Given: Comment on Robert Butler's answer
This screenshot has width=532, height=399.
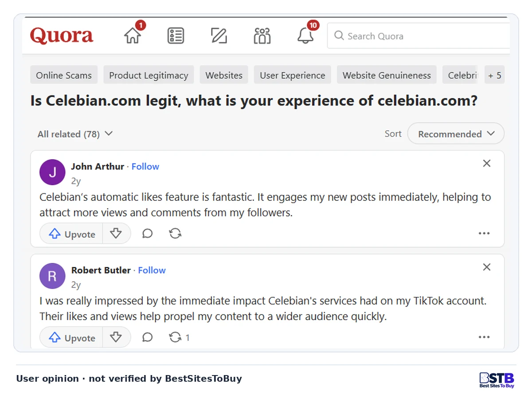Looking at the screenshot, I should coord(148,337).
